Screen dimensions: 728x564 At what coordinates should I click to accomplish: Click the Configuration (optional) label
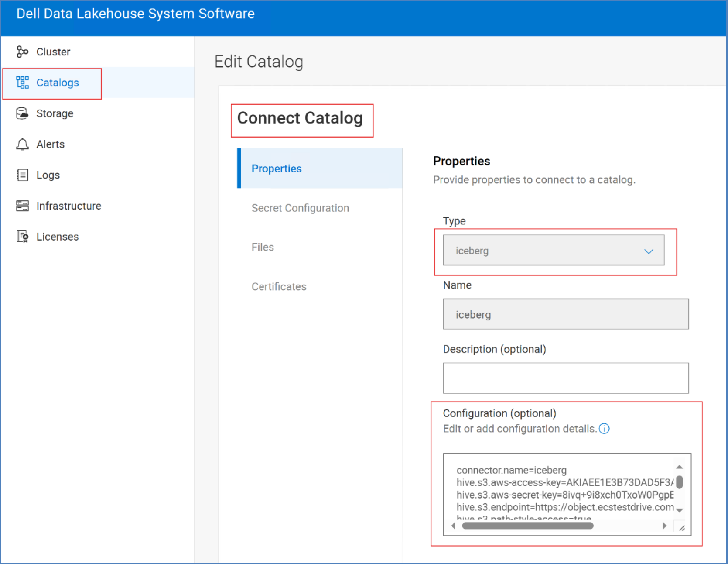pyautogui.click(x=499, y=413)
